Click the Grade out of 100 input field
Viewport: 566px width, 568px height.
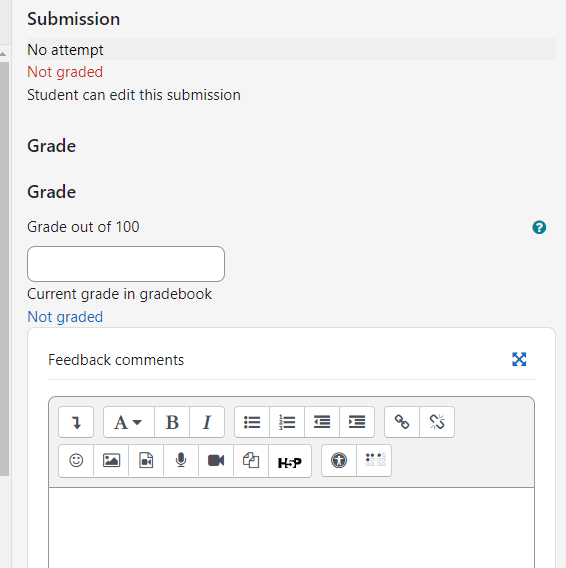(x=126, y=264)
